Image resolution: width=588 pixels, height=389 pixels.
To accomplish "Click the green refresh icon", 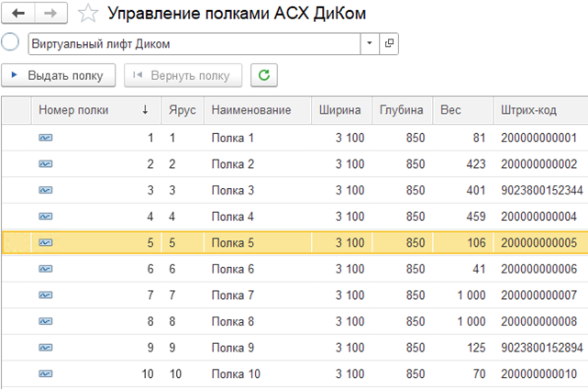I will pyautogui.click(x=264, y=75).
